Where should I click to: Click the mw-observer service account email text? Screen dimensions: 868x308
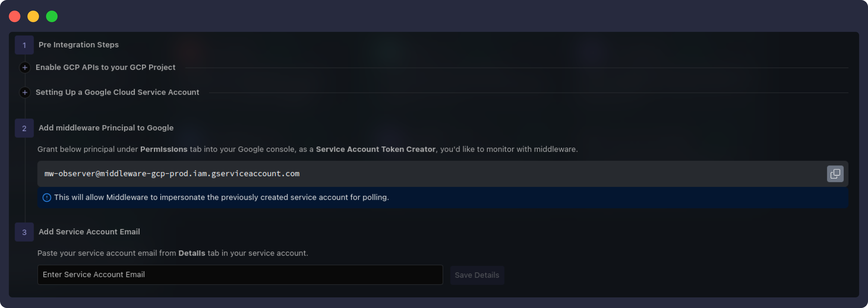coord(172,174)
